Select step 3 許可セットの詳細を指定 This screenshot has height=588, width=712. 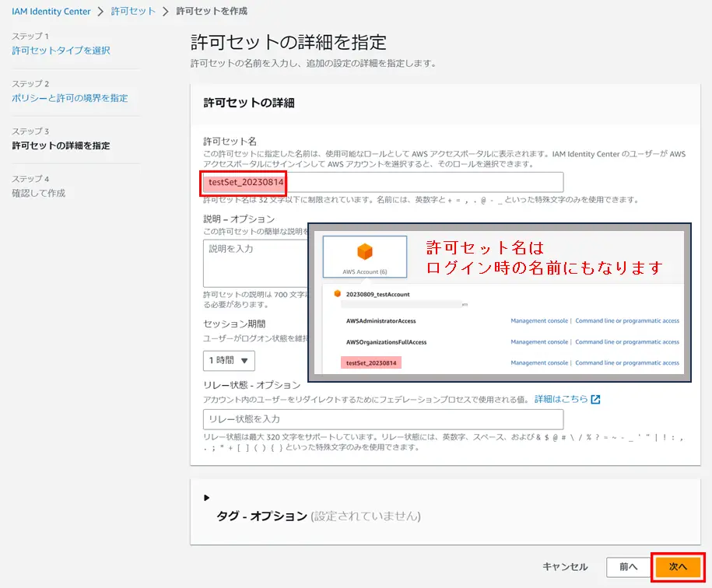click(x=61, y=145)
